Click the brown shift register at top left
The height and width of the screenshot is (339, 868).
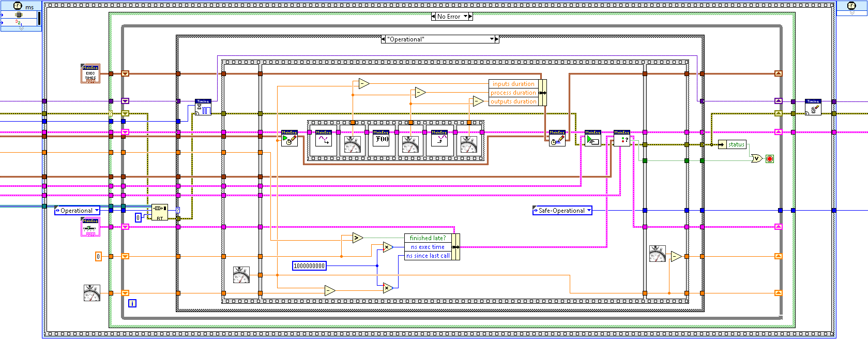(125, 73)
